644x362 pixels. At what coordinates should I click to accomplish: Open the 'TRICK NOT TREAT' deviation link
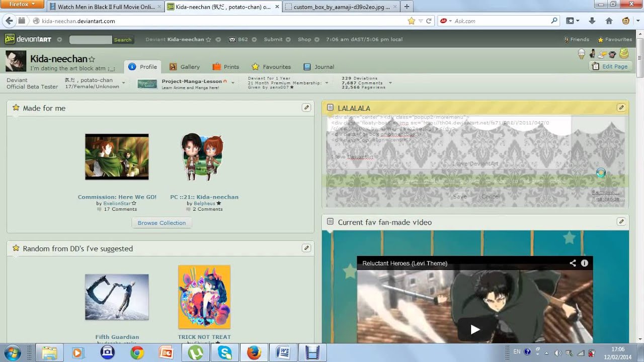click(x=204, y=337)
